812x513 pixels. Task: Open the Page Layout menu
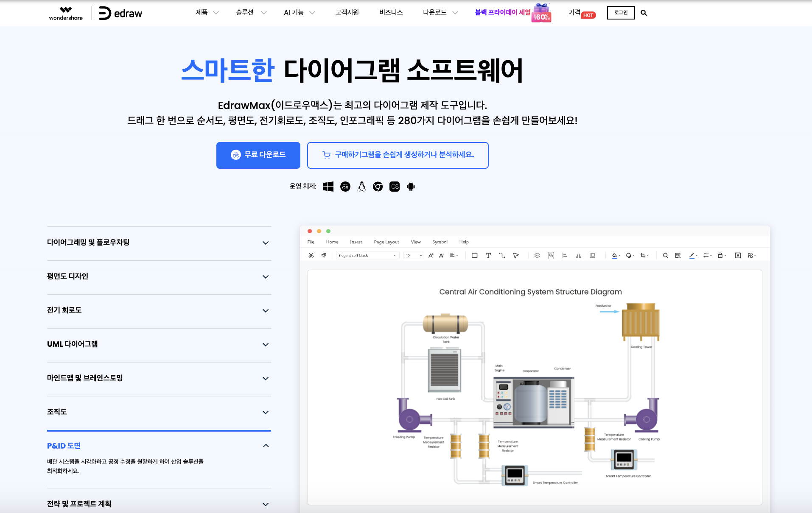pyautogui.click(x=386, y=242)
